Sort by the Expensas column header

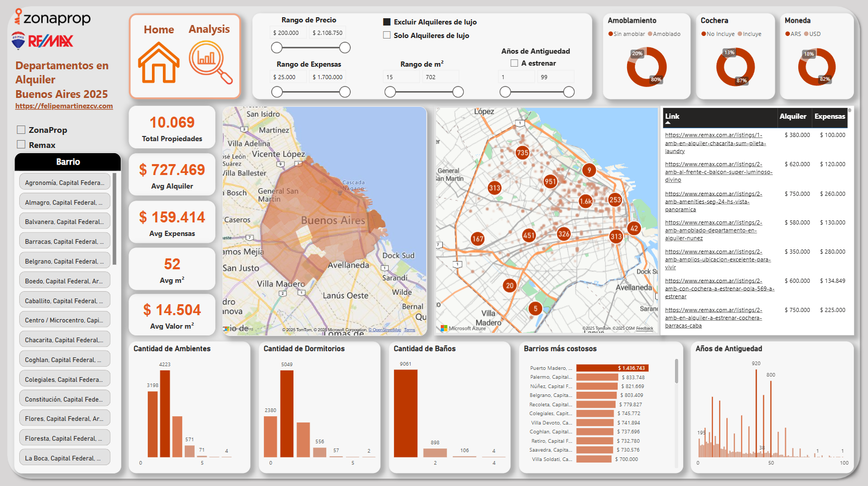[x=829, y=116]
